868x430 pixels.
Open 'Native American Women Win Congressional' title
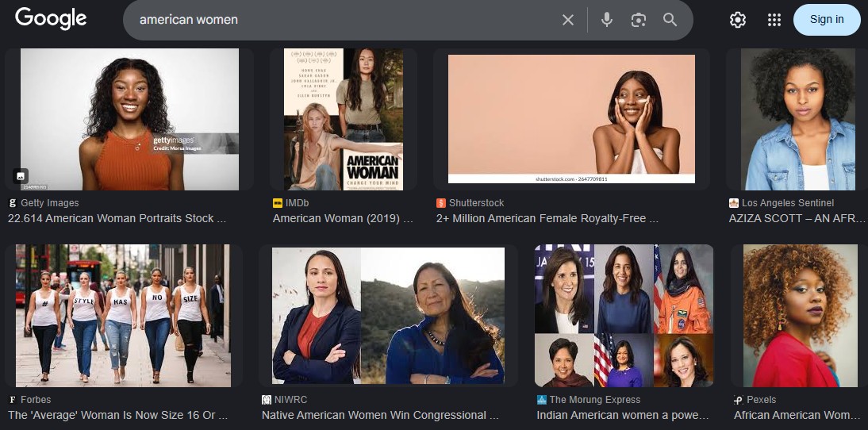point(380,415)
